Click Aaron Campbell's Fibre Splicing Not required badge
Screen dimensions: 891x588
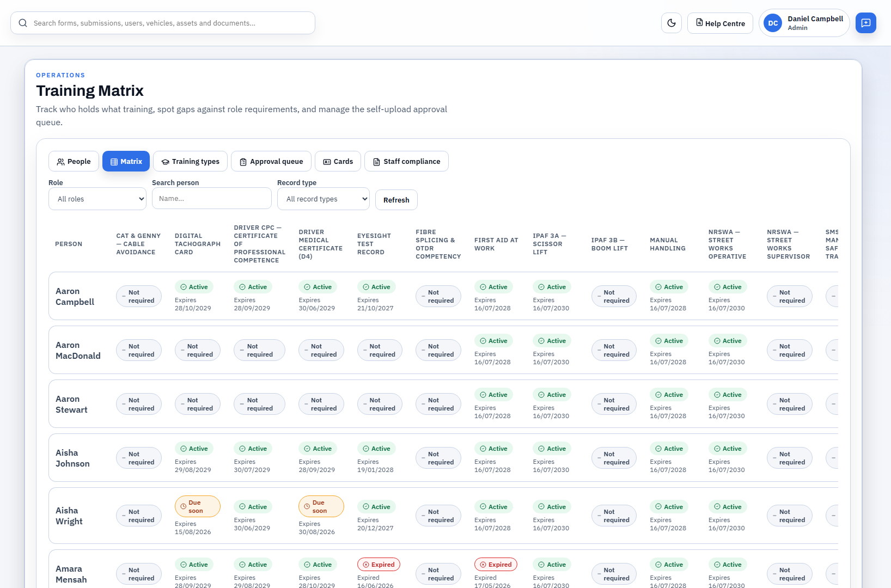[x=438, y=296]
